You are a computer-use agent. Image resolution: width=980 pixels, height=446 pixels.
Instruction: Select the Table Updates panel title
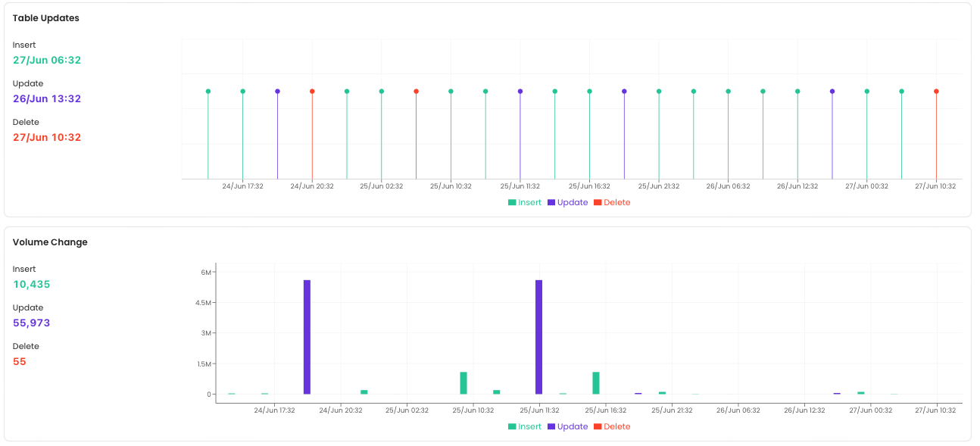coord(45,17)
